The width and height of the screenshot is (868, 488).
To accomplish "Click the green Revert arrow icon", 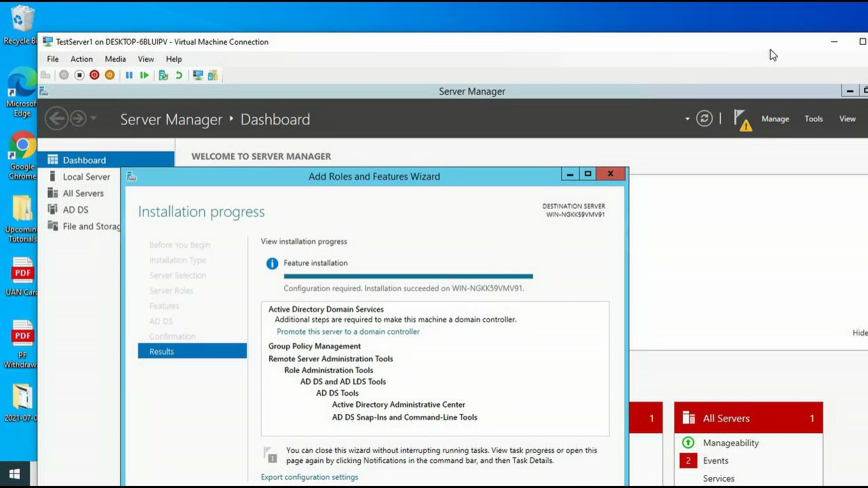I will tap(179, 75).
